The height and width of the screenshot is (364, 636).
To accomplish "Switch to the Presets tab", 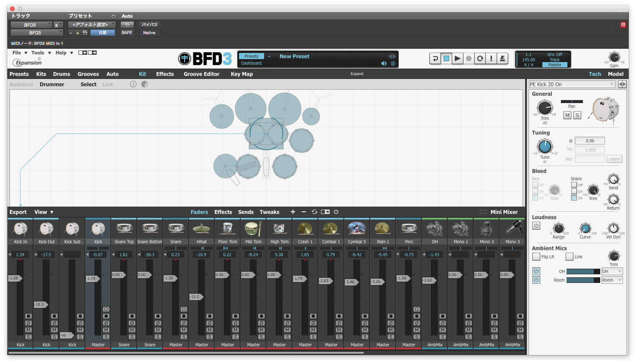I will 19,74.
